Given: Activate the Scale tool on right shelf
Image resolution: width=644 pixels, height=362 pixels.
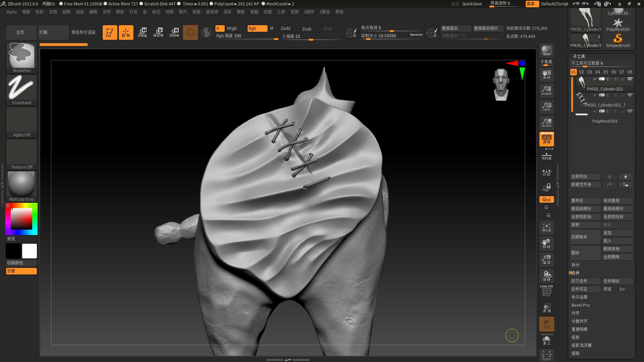Looking at the screenshot, I should point(546,259).
